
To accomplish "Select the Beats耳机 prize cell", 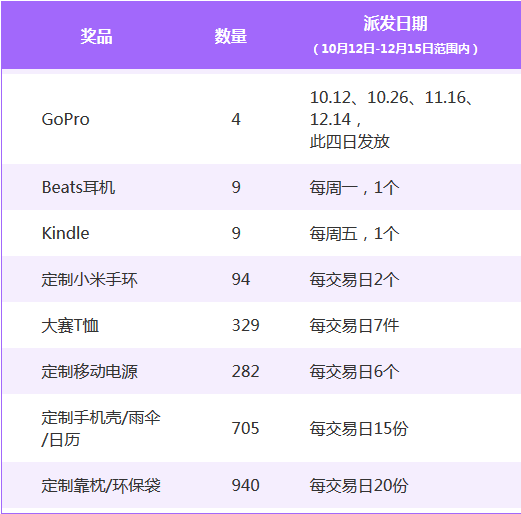I will 78,187.
